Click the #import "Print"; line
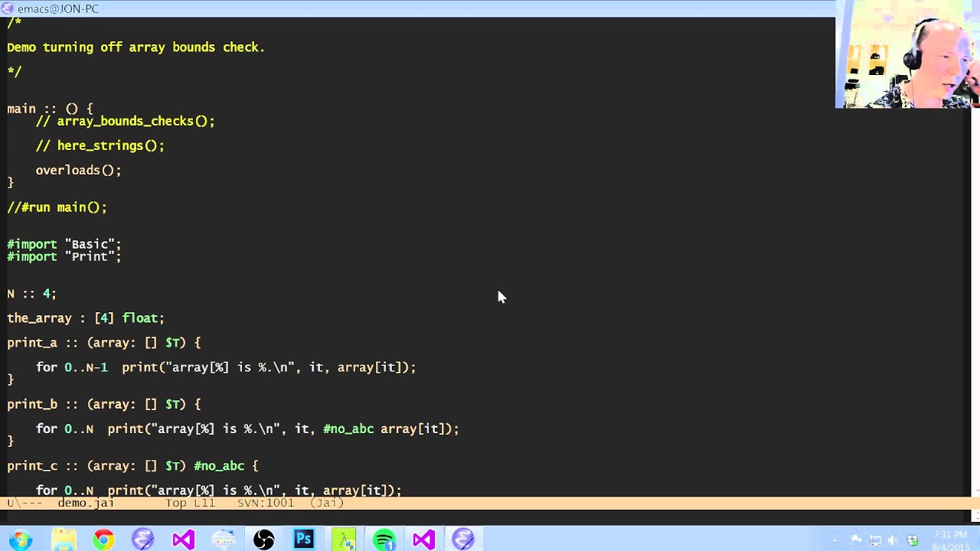 (x=64, y=256)
